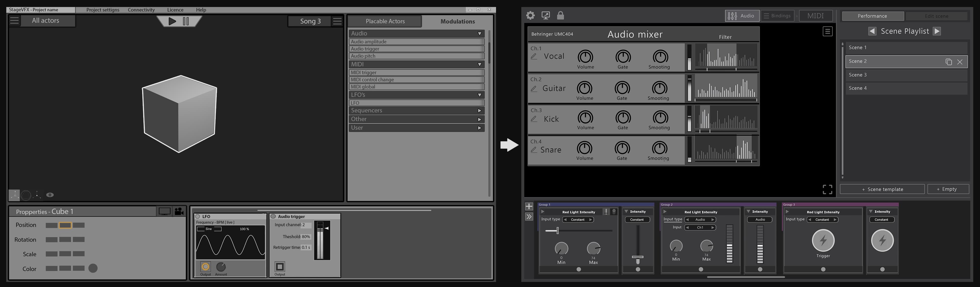Image resolution: width=980 pixels, height=287 pixels.
Task: Open the settings gear in performance view
Action: (530, 15)
